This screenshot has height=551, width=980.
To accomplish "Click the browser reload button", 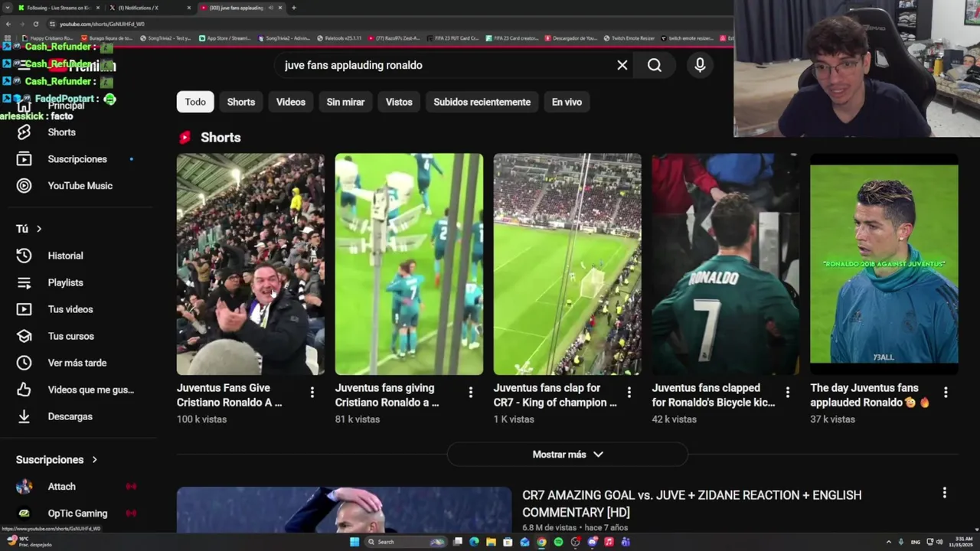I will pos(35,24).
